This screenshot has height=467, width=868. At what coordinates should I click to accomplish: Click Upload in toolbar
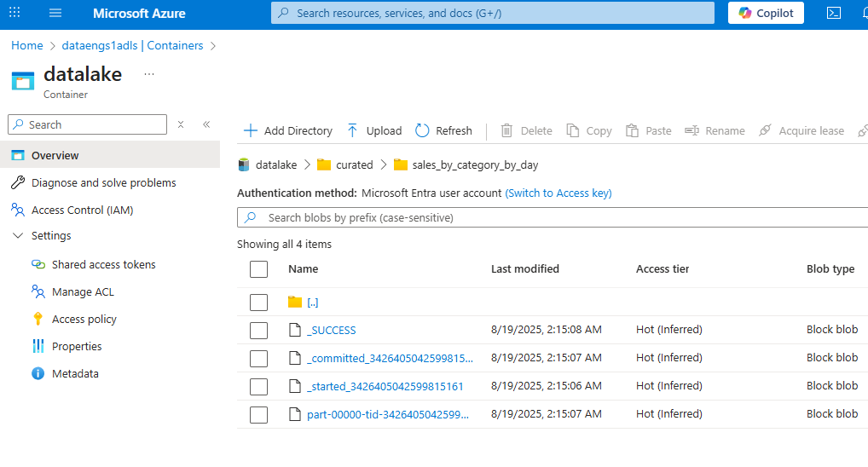click(374, 130)
